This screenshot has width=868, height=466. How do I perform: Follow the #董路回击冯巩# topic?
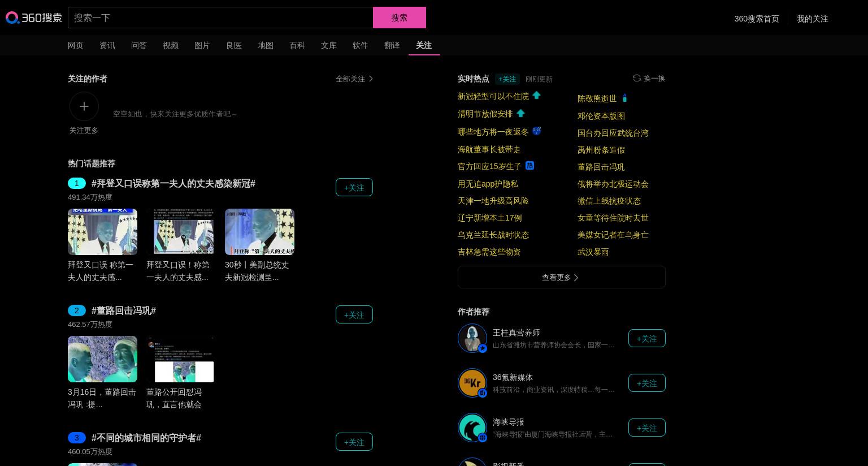point(354,314)
